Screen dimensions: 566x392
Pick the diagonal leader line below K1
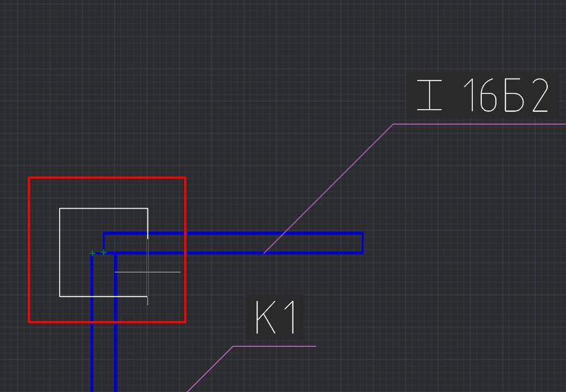coord(210,369)
